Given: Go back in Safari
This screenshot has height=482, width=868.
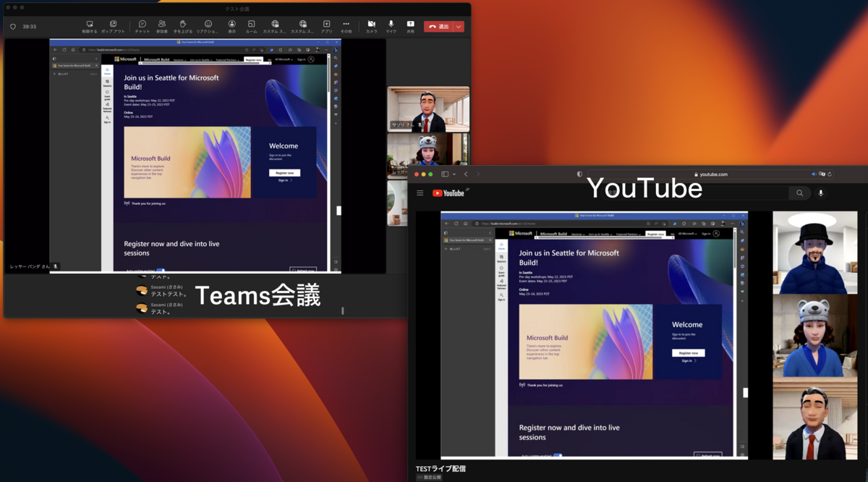Looking at the screenshot, I should click(466, 174).
